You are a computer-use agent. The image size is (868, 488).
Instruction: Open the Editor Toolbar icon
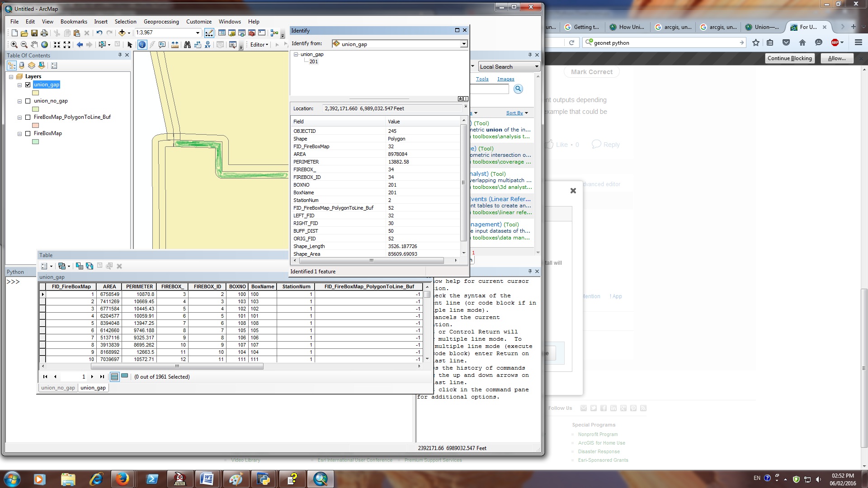coord(209,33)
